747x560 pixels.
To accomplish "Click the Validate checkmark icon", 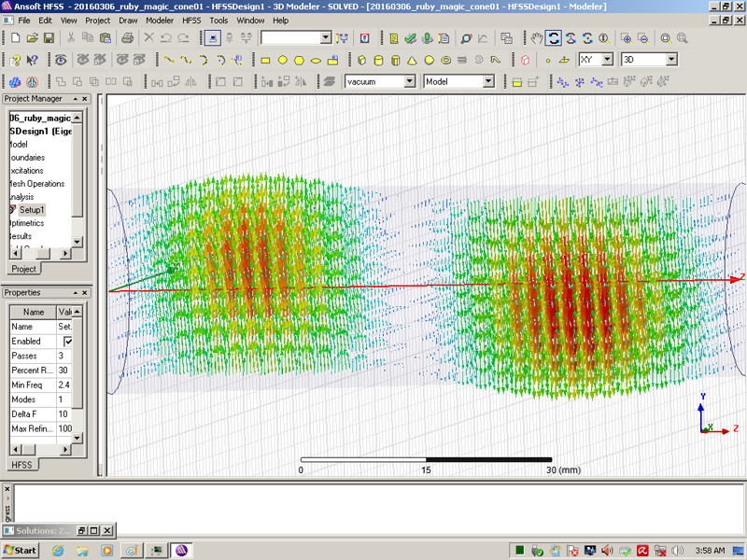I will coord(411,38).
